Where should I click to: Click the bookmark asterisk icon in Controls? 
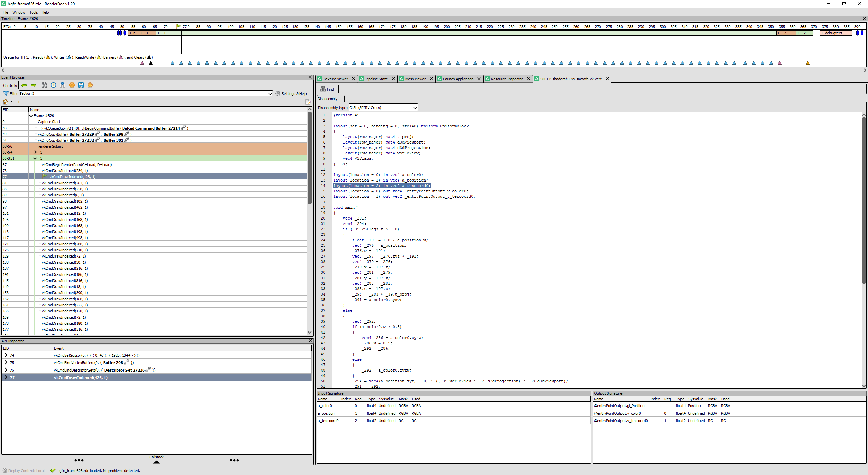pos(72,85)
